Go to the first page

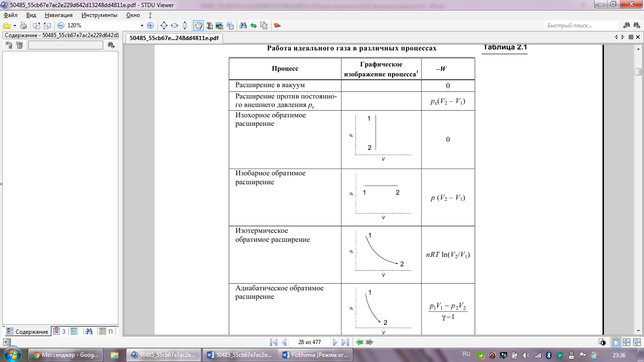[273, 343]
